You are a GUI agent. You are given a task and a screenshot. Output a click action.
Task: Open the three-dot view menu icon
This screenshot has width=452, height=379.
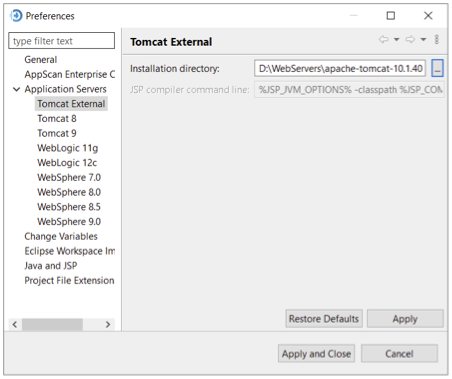pos(437,39)
